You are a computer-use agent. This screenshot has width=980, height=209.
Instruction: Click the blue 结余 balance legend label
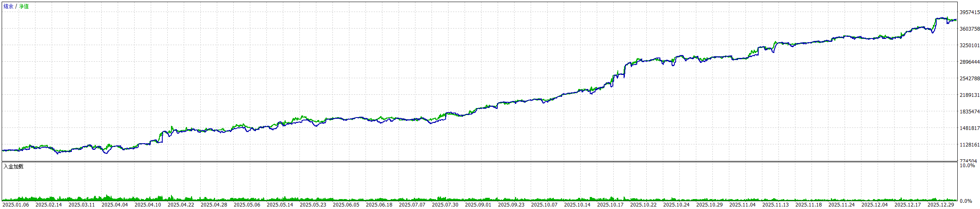click(x=8, y=7)
